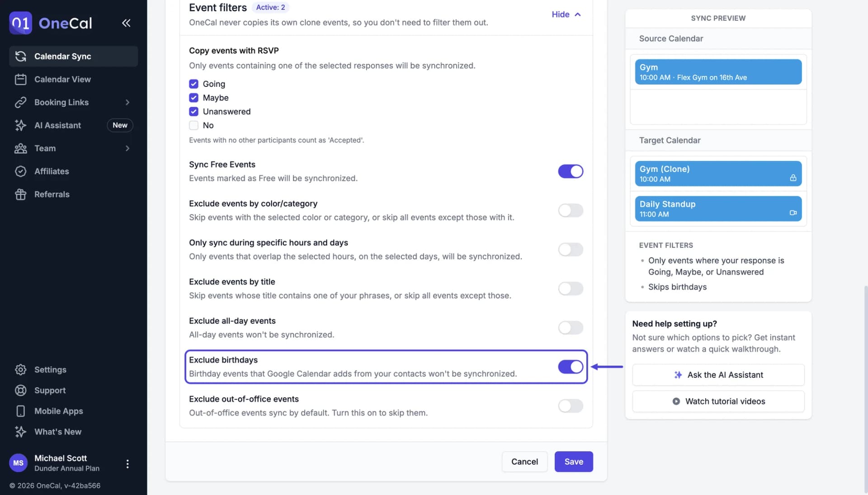The height and width of the screenshot is (495, 868).
Task: Disable the Sync Free Events toggle
Action: (571, 171)
